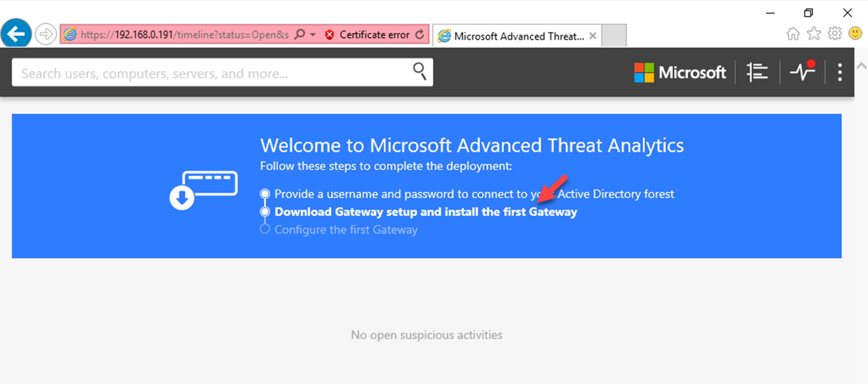Open Favorites star icon
Screen dimensions: 868x384
pos(814,34)
